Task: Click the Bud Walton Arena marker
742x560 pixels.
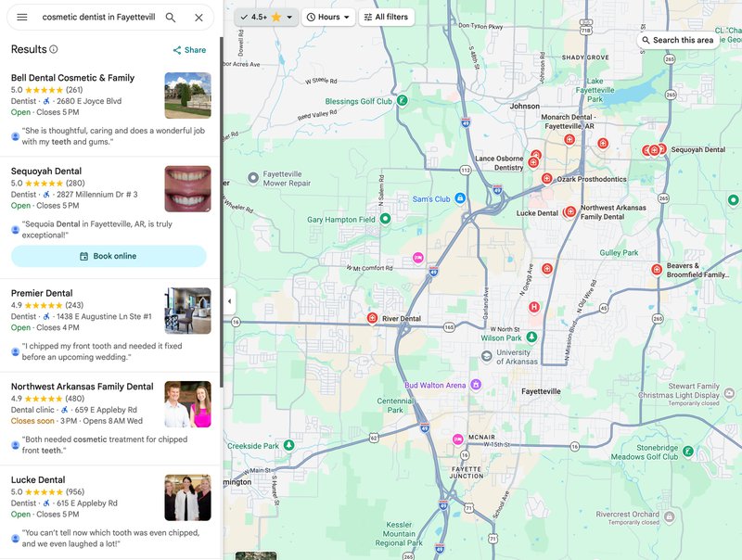Action: point(476,385)
